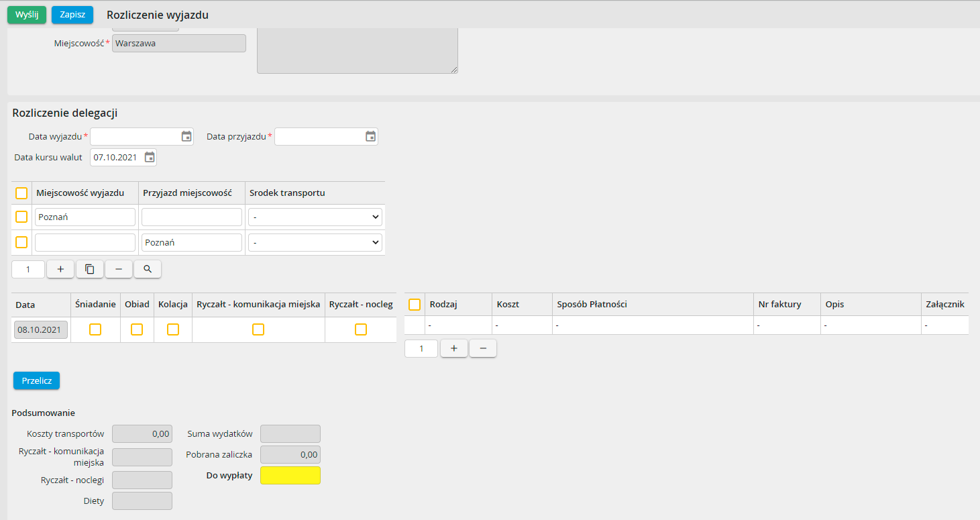Image resolution: width=980 pixels, height=520 pixels.
Task: Click empty departure field in second transport row
Action: click(85, 242)
